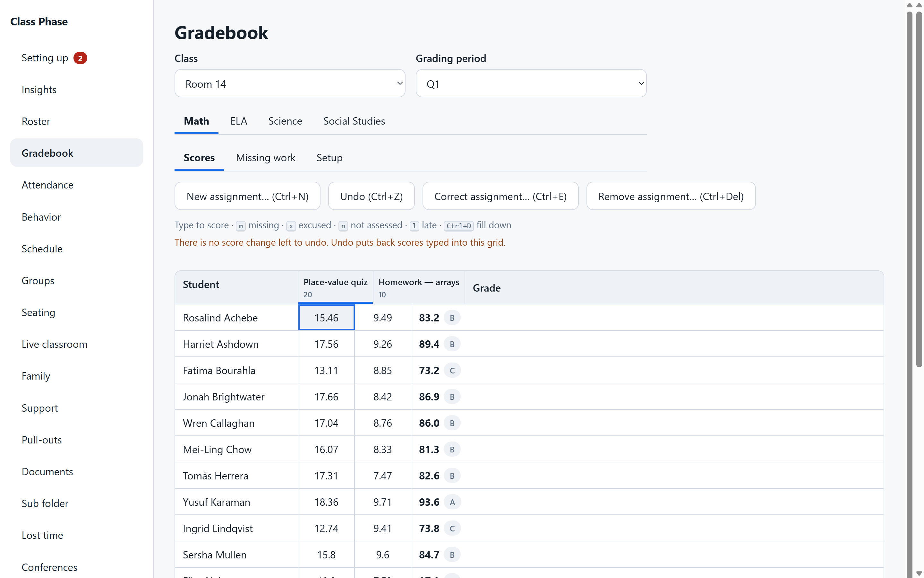The image size is (924, 578).
Task: Click the Undo (Ctrl+Z) button
Action: (x=371, y=196)
